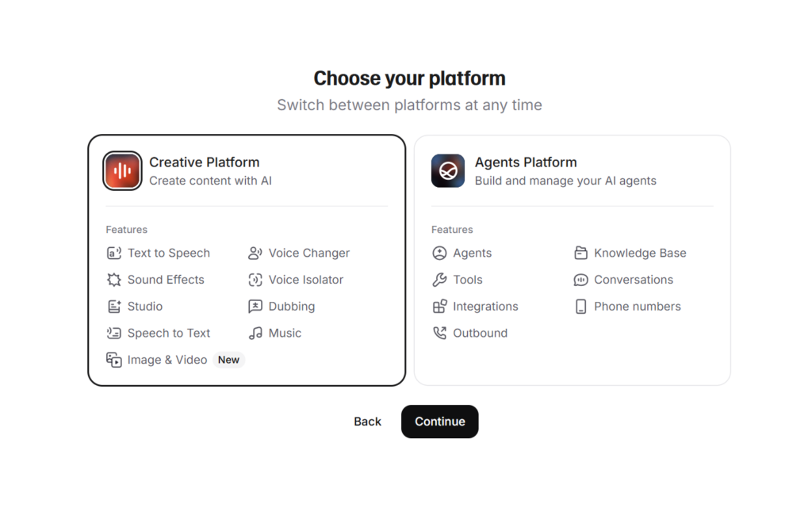Select the Agents Platform card title
Screen dimensions: 812x519
(x=526, y=162)
